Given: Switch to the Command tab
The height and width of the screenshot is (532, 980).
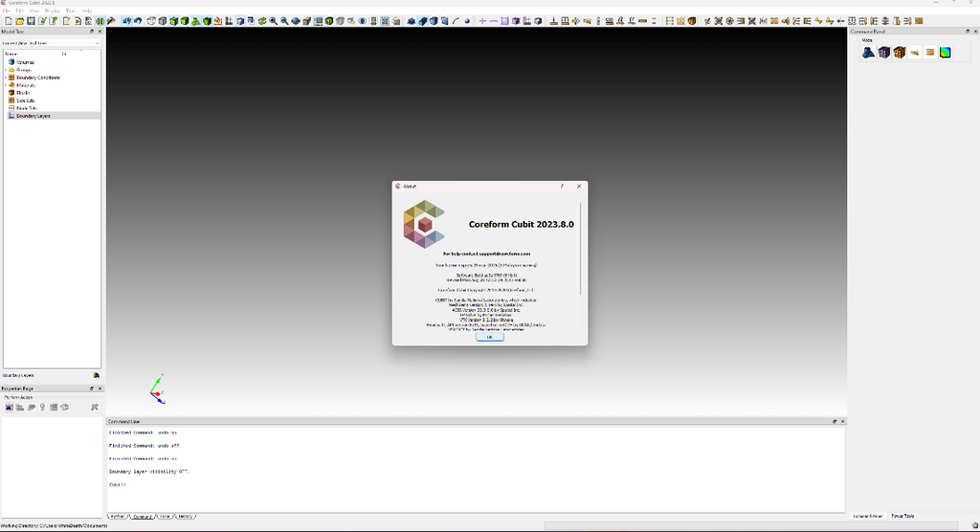Looking at the screenshot, I should click(x=142, y=517).
